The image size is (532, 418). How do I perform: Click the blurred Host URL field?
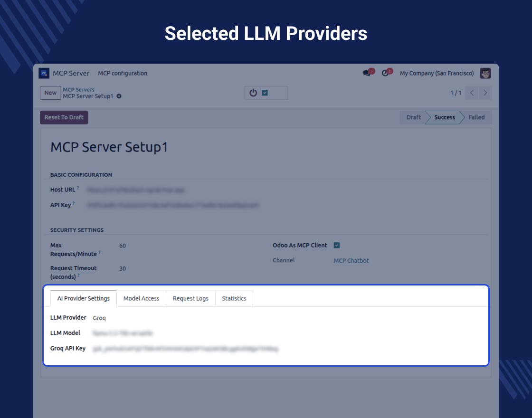click(136, 190)
